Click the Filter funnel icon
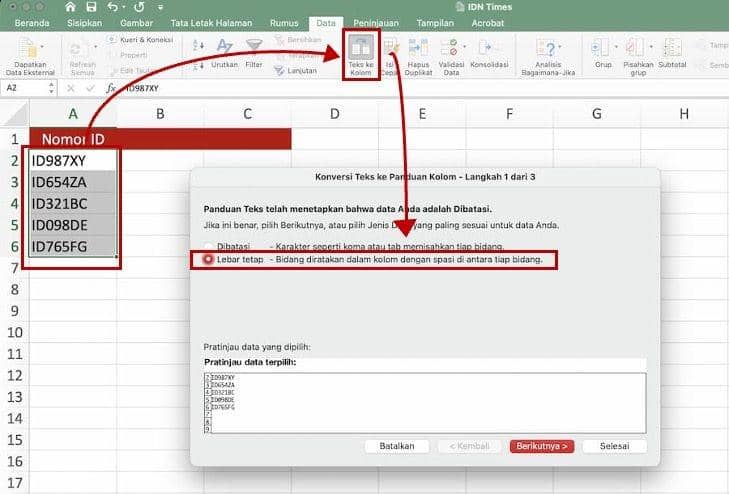Screen dimensions: 729x494 click(x=254, y=46)
